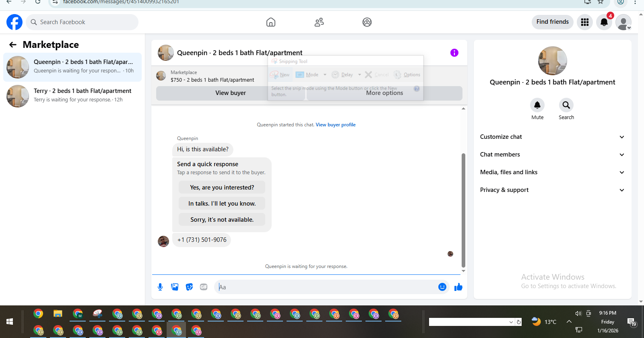
Task: Go back from Marketplace with the arrow
Action: click(x=13, y=45)
